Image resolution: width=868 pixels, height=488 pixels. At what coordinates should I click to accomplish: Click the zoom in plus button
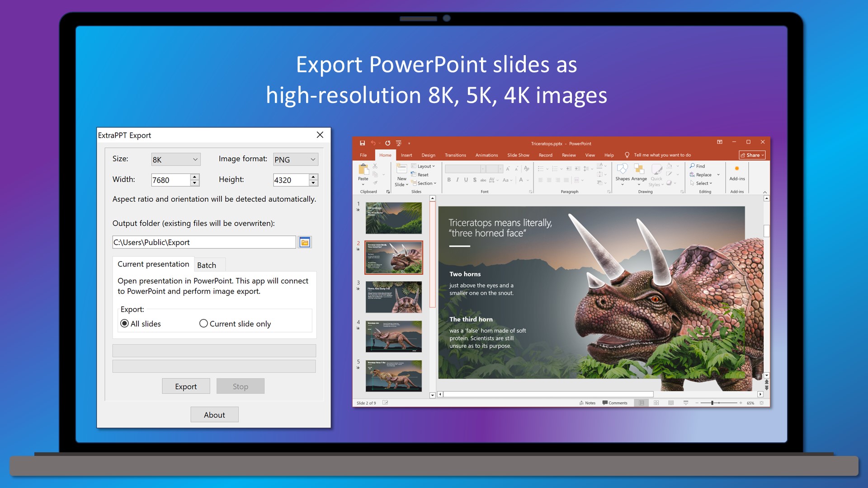(741, 403)
